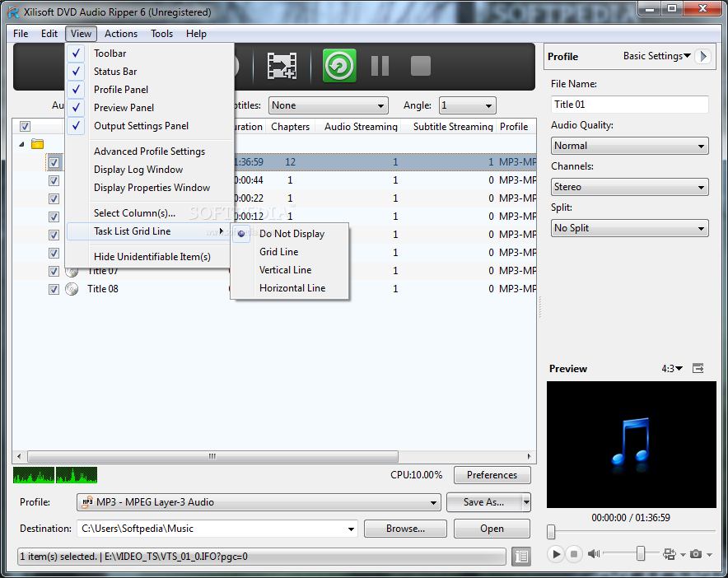This screenshot has height=578, width=728.
Task: Open the MP3 Profile combo box
Action: [x=259, y=502]
